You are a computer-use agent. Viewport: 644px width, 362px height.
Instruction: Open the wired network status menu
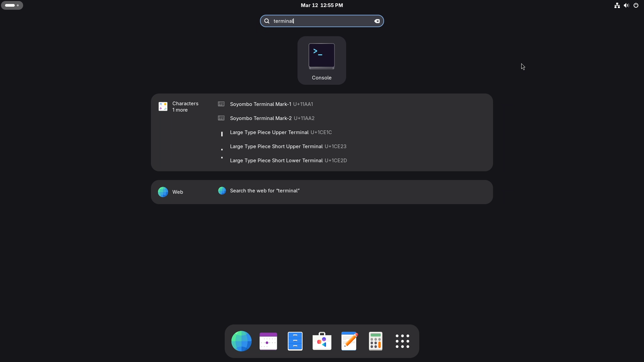[x=617, y=5]
